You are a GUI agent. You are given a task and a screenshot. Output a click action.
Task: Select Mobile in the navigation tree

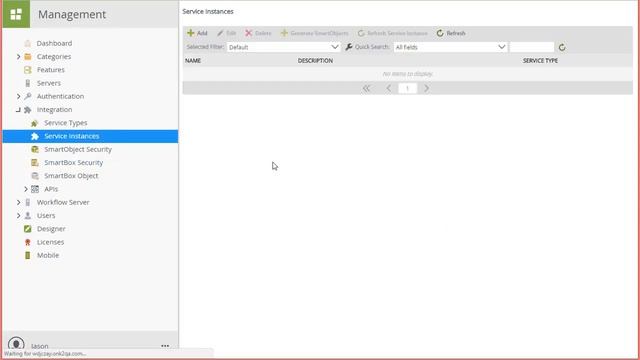[x=48, y=256]
